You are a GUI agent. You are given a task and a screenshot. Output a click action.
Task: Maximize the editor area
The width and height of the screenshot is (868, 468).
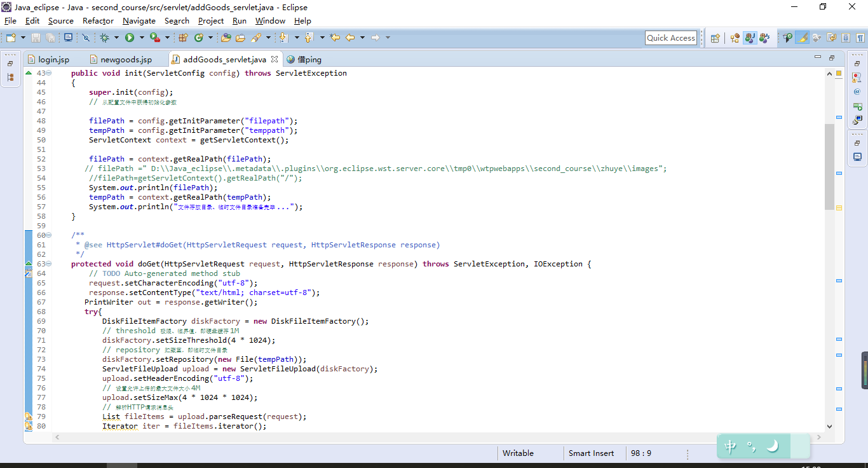[832, 58]
